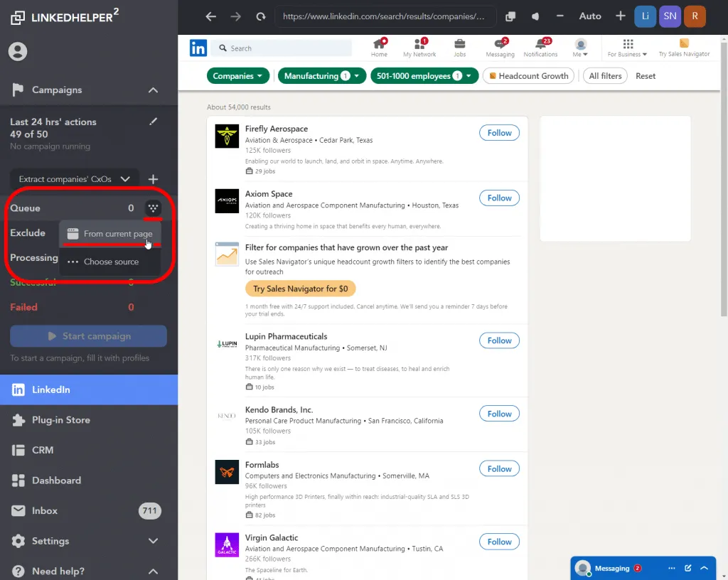This screenshot has width=728, height=580.
Task: Open the 501-1000 employees filter dropdown
Action: (x=424, y=76)
